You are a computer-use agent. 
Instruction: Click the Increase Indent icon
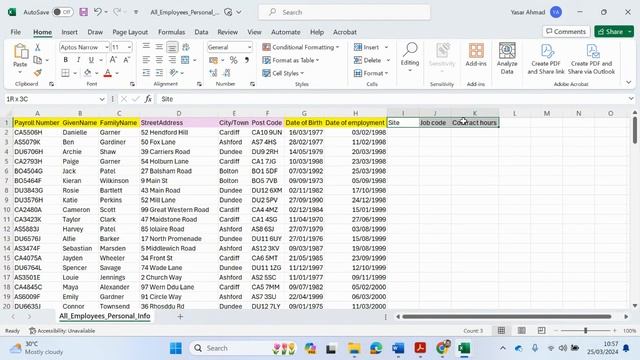coord(159,73)
